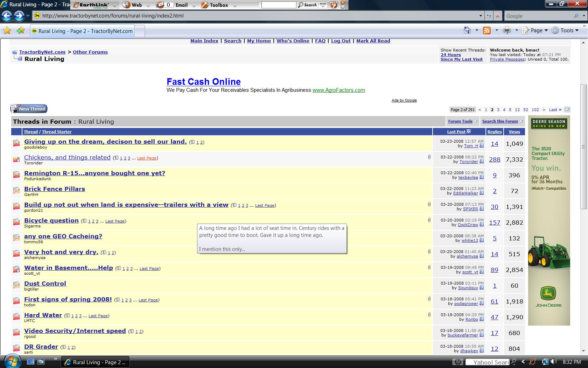Click the RSS feeds icon in the toolbar
The image size is (588, 368).
pos(486,30)
